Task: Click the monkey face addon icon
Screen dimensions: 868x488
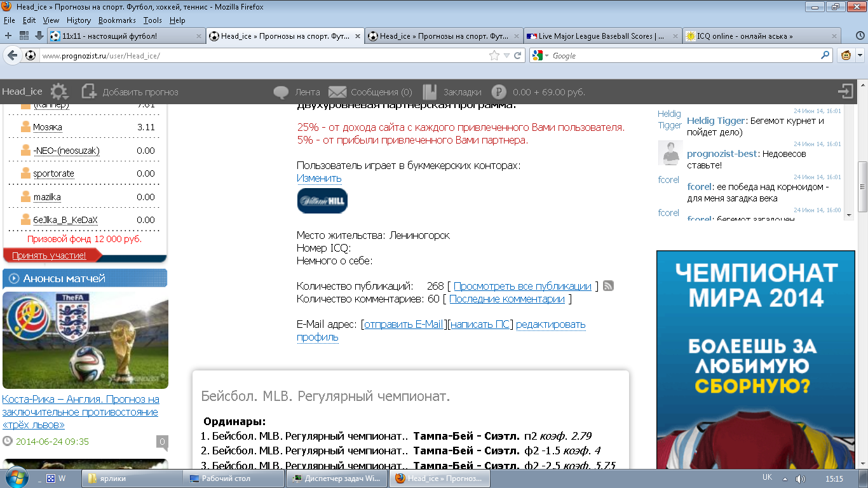Action: click(x=846, y=55)
